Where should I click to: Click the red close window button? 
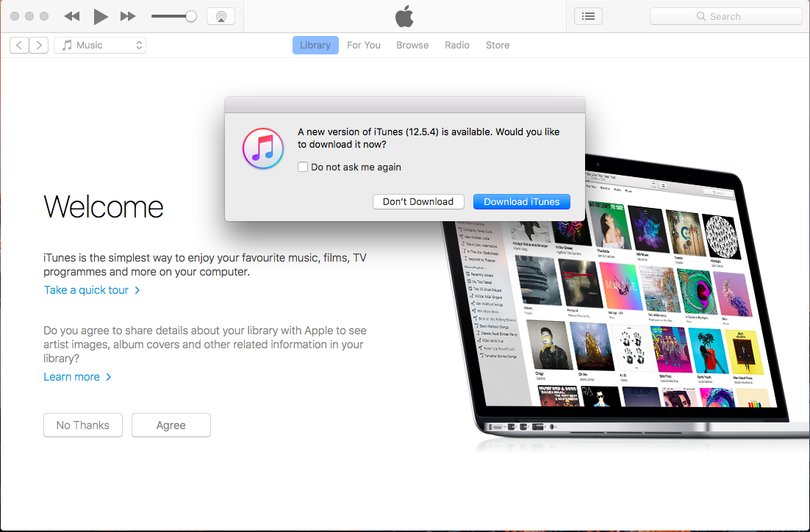click(15, 16)
